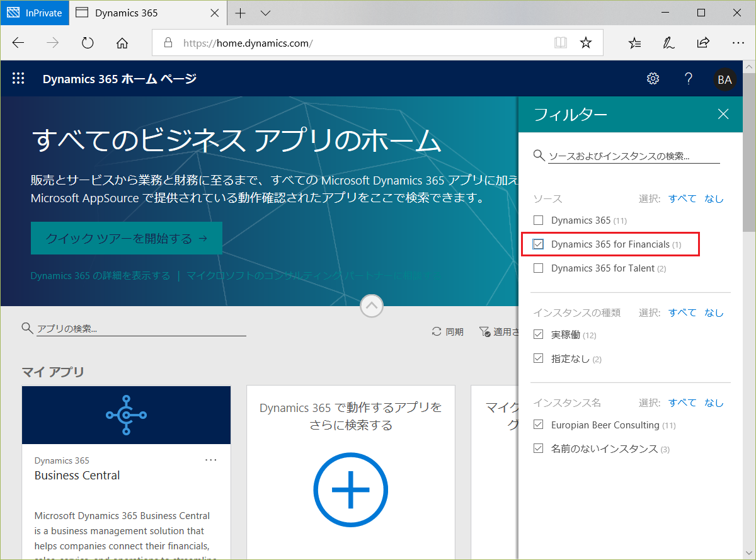
Task: Open the app launcher waffle icon
Action: (x=18, y=79)
